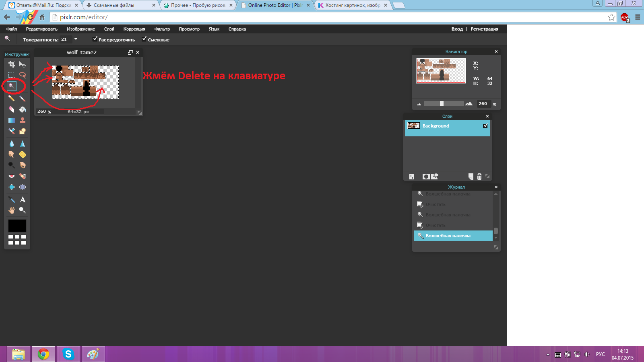Select the Eraser tool
Screen dimensions: 644x362
[x=12, y=109]
